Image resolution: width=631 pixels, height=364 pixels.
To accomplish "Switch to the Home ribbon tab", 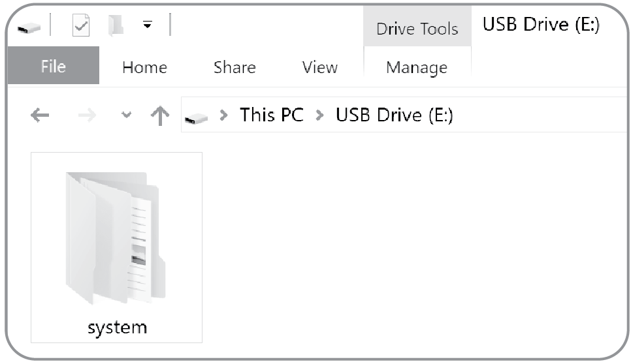I will coord(144,67).
